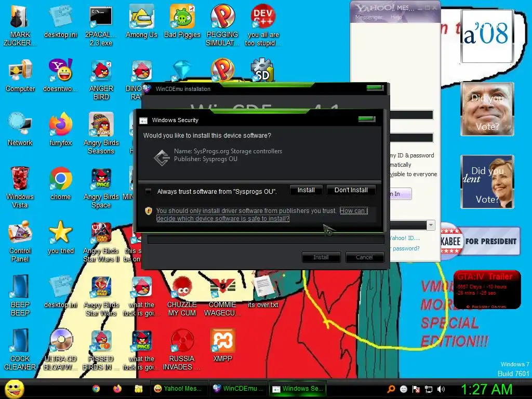532x399 pixels.
Task: Switch to Windows Se... taskbar item
Action: click(x=298, y=389)
